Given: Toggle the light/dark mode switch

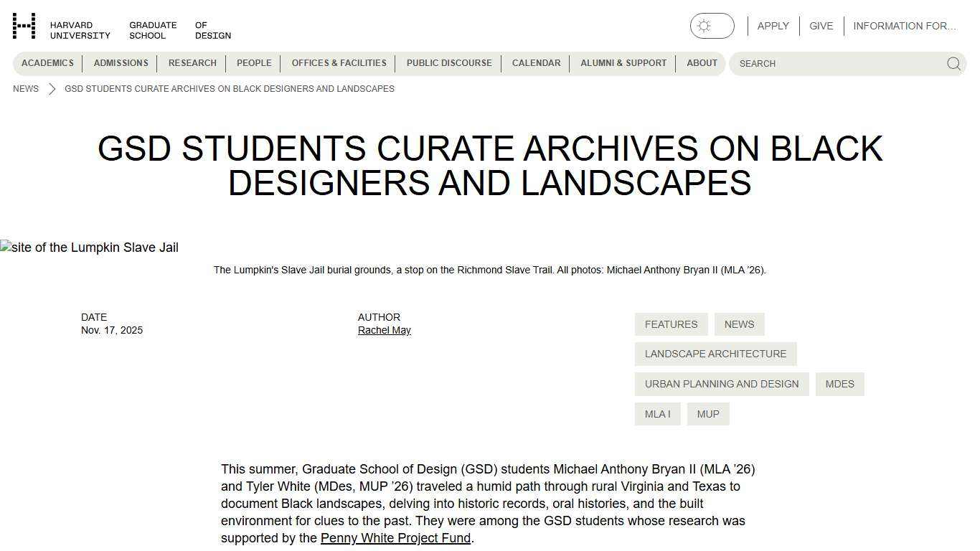Looking at the screenshot, I should click(x=712, y=25).
